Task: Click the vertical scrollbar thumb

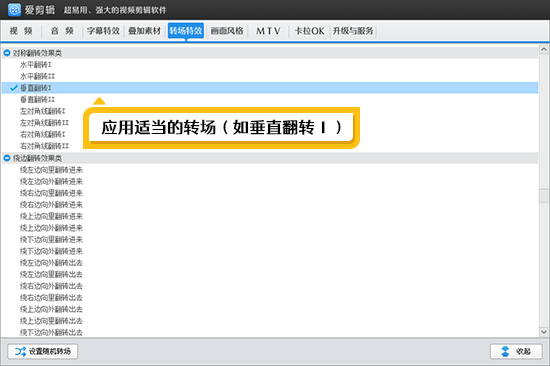Action: click(x=544, y=196)
